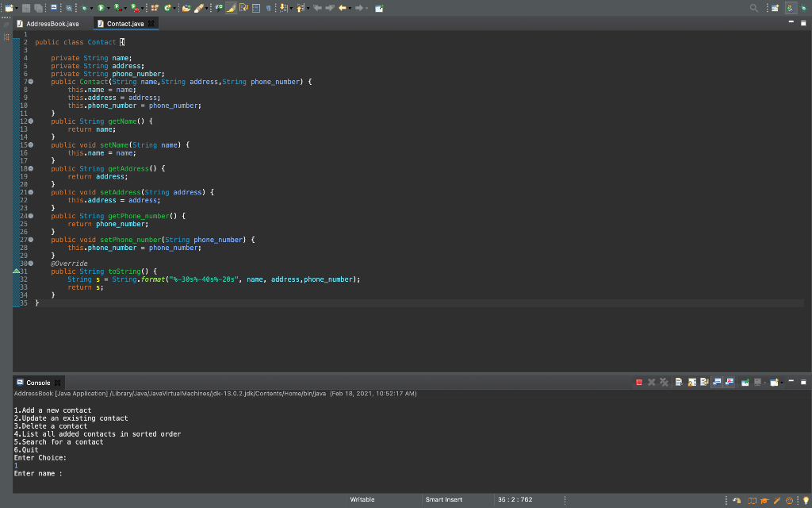This screenshot has height=508, width=812.
Task: Click the override marker at line 31
Action: click(x=17, y=271)
